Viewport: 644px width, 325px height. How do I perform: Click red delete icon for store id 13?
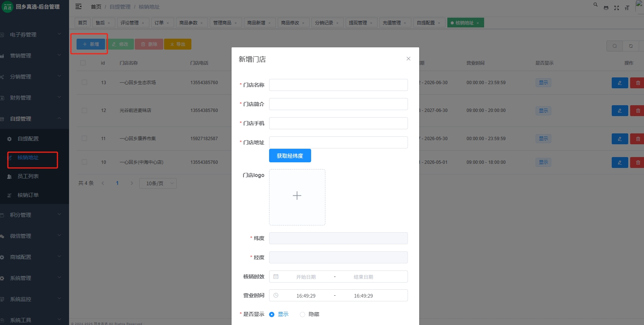[x=638, y=83]
